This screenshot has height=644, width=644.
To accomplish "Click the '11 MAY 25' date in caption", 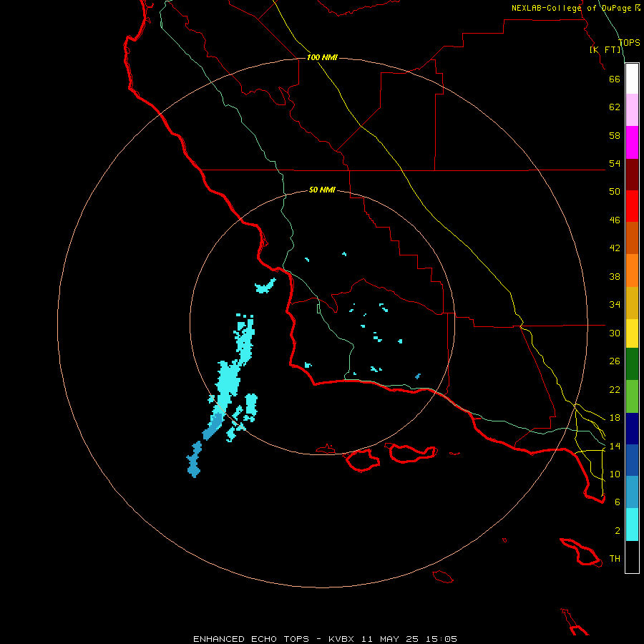I will 389,639.
